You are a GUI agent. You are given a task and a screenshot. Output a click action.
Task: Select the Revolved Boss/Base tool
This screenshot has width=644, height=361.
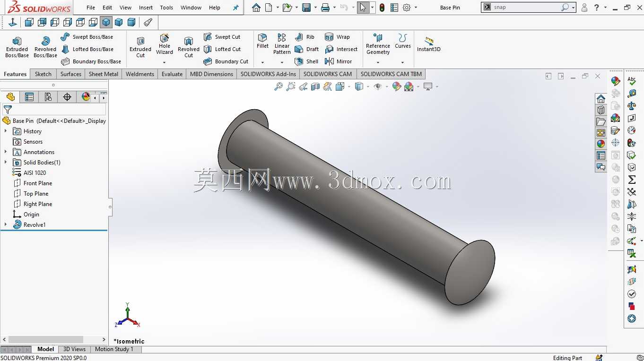point(45,47)
